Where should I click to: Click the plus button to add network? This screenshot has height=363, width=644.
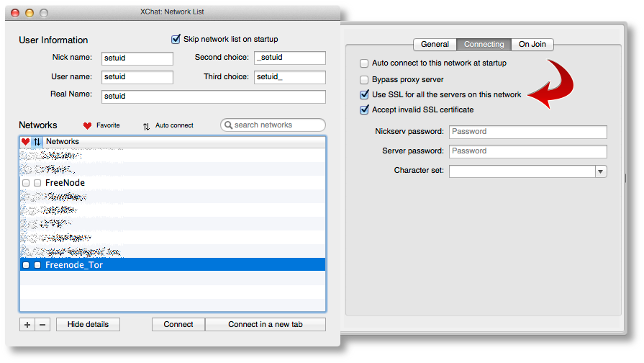pos(27,324)
